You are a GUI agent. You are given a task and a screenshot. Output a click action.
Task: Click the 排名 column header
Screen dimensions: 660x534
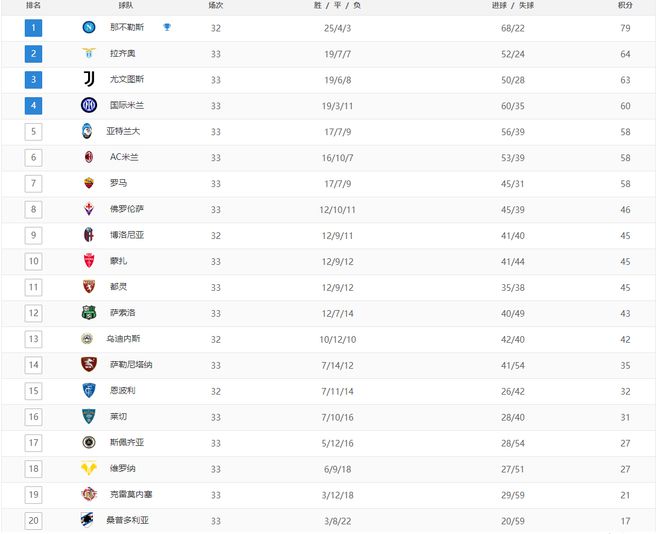point(34,6)
